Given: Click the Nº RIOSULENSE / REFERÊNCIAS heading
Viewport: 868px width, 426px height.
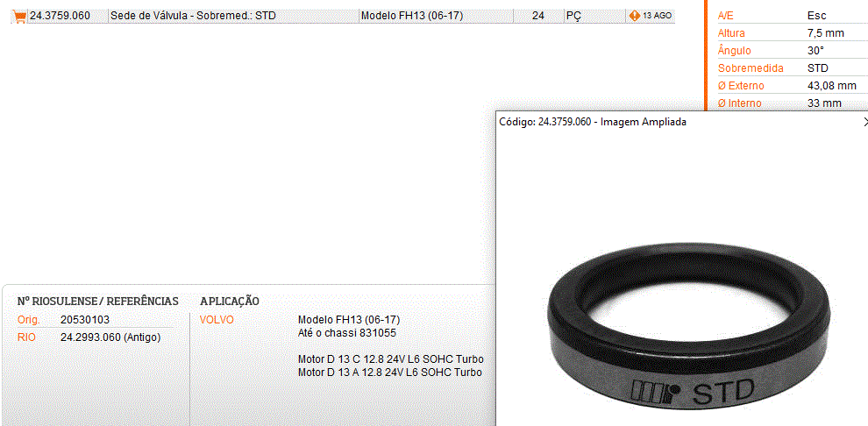Looking at the screenshot, I should [98, 302].
